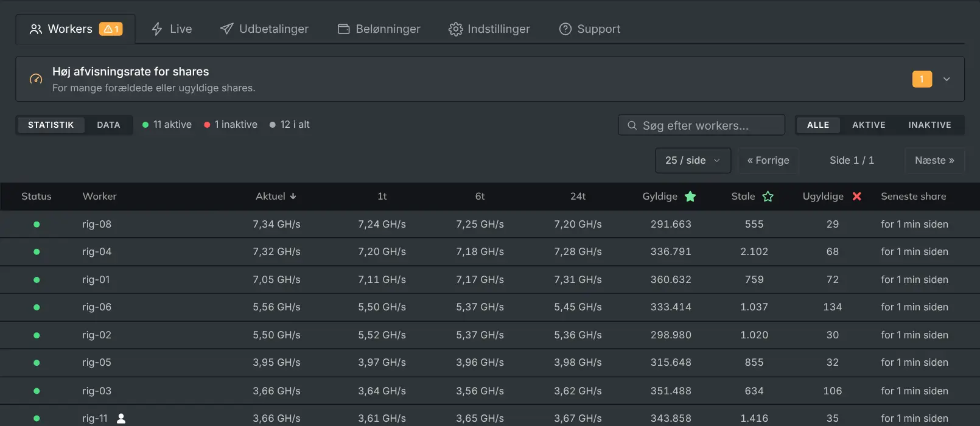Open the Udbetalinger tab
This screenshot has height=426, width=980.
264,29
